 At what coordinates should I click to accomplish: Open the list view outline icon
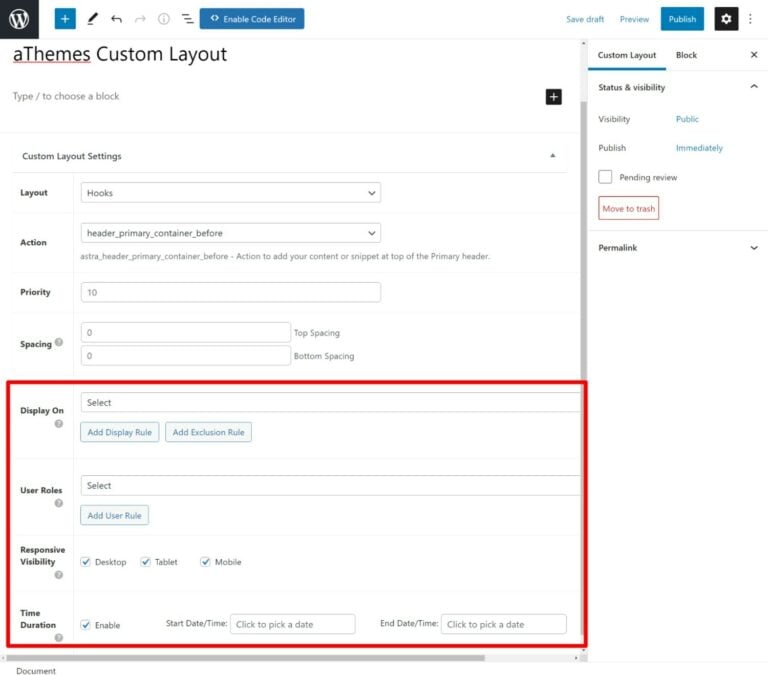[x=187, y=19]
